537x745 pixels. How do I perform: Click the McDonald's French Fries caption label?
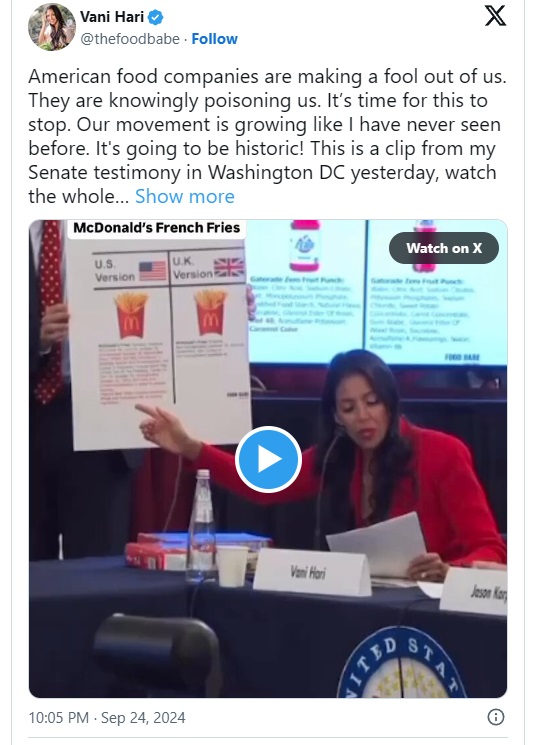[x=156, y=228]
